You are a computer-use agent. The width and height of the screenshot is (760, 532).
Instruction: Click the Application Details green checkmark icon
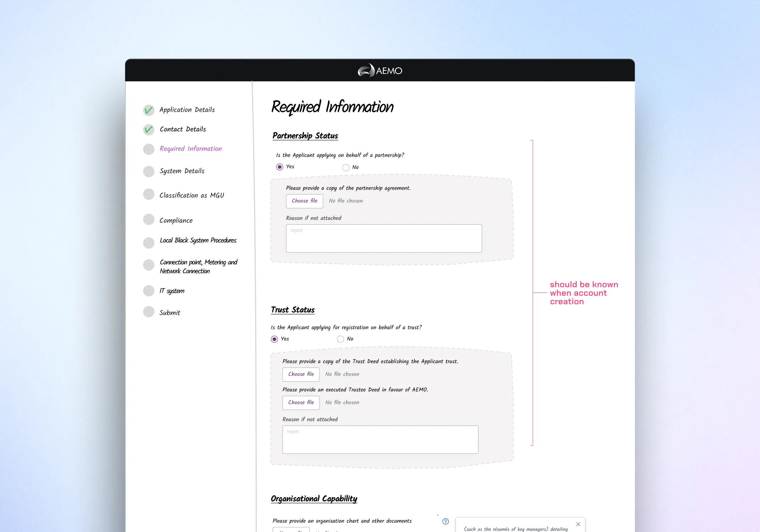coord(149,110)
